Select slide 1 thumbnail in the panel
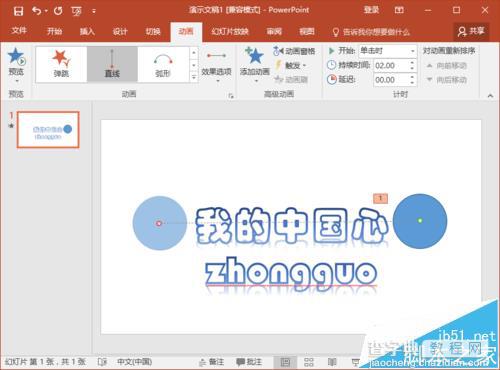The height and width of the screenshot is (370, 500). tap(48, 130)
